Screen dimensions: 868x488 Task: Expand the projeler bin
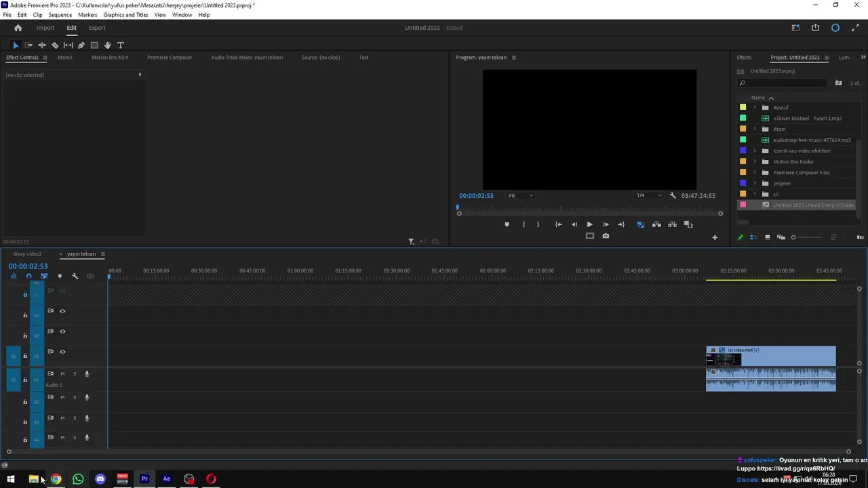[755, 184]
